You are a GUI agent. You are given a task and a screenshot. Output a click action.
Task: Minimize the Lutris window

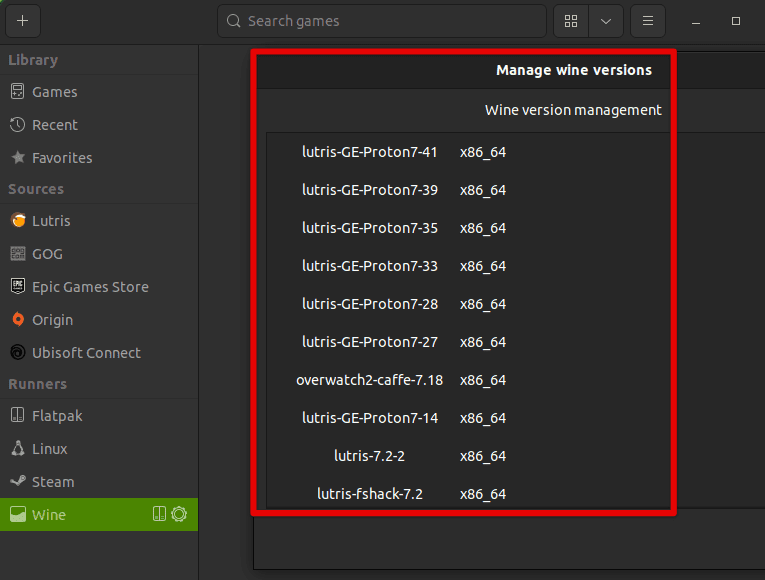[x=696, y=21]
